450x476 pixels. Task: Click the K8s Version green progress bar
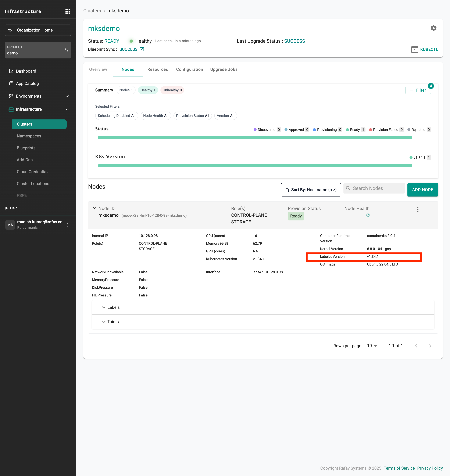point(255,166)
